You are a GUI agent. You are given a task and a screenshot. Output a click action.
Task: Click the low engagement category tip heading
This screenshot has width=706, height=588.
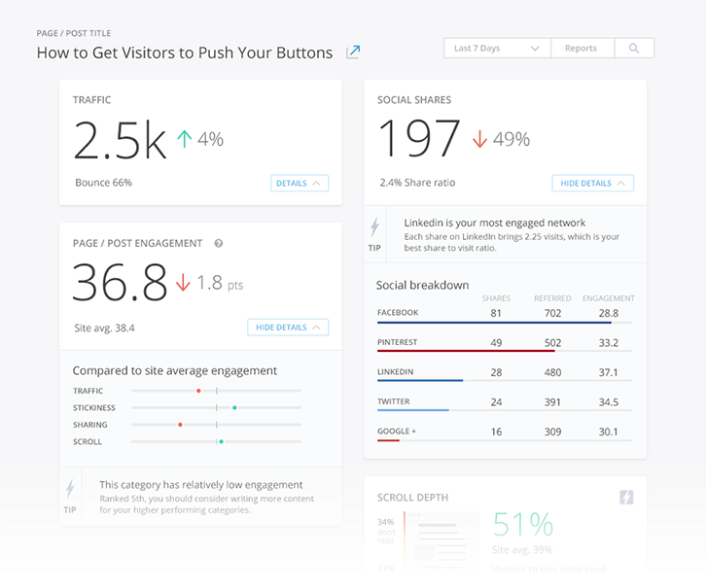click(201, 485)
